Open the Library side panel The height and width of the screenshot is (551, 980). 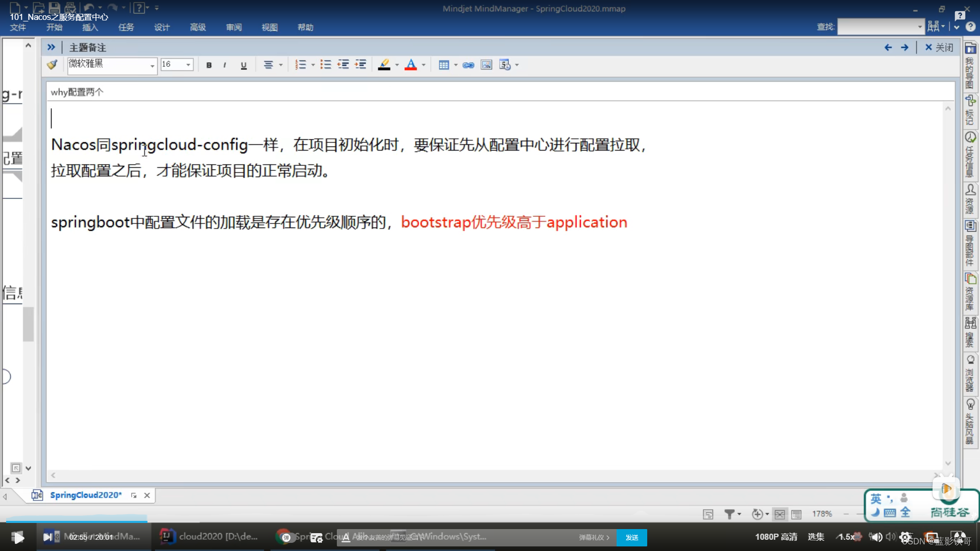click(x=970, y=292)
